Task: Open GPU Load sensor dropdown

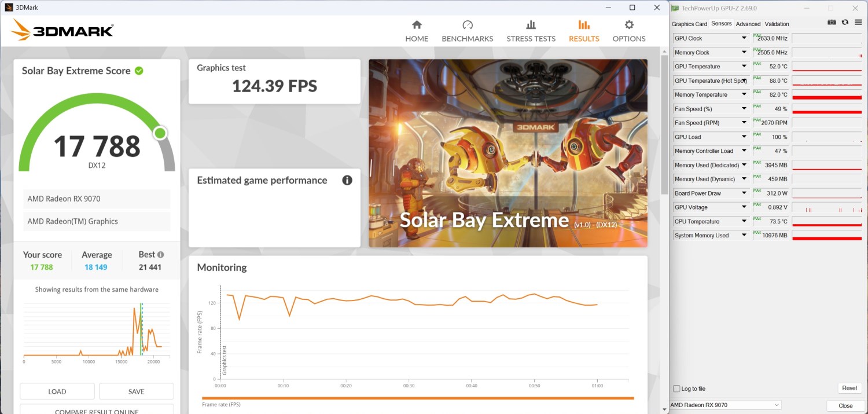Action: 744,137
